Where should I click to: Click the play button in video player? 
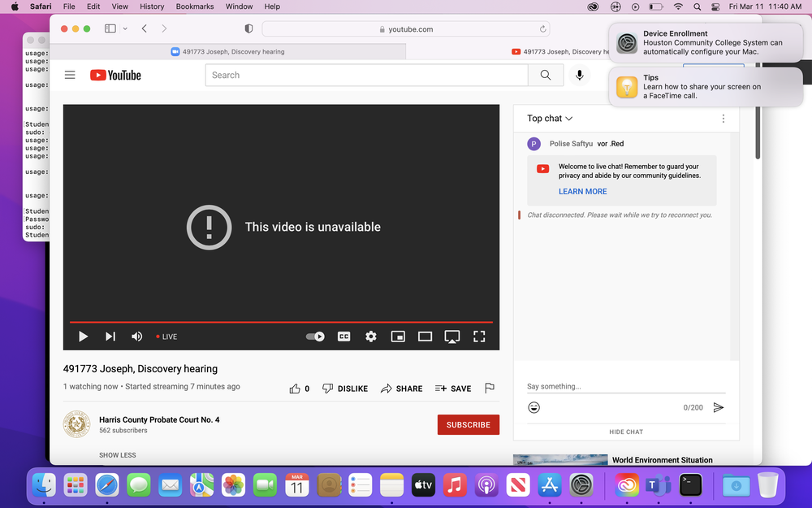tap(83, 336)
